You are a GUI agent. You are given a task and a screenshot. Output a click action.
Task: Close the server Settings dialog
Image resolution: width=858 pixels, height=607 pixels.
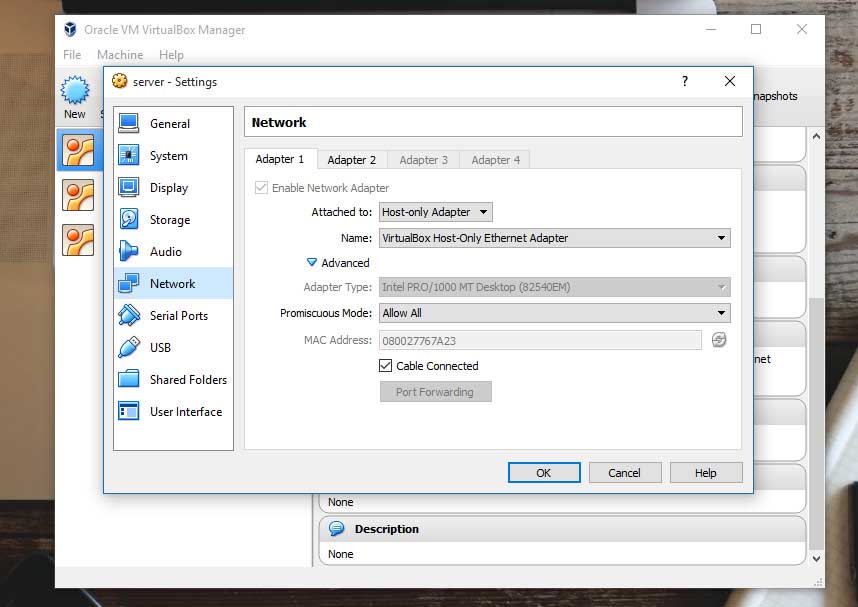[x=729, y=81]
